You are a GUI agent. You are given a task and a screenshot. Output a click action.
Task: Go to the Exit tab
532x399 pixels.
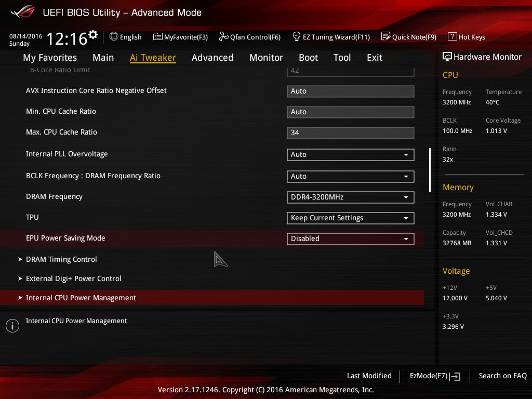375,58
